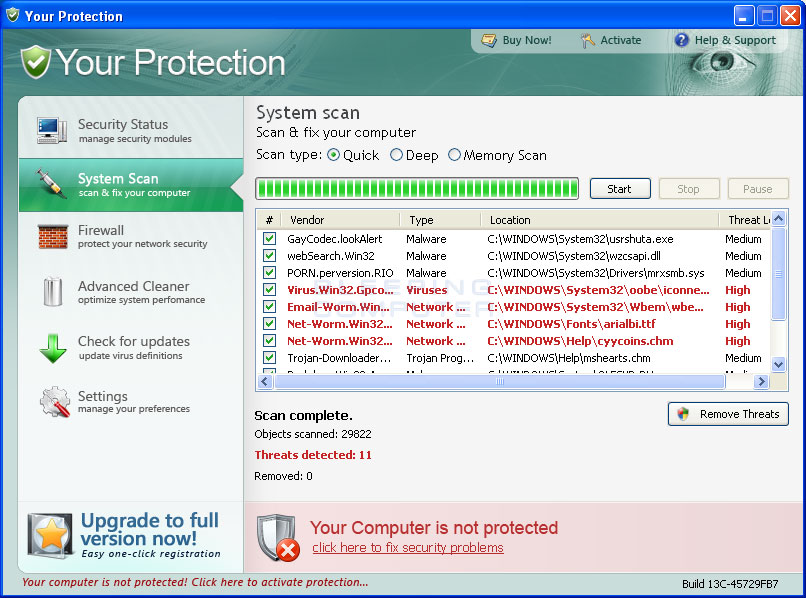Uncheck the GayCodec.lookAlert threat entry

pos(268,239)
